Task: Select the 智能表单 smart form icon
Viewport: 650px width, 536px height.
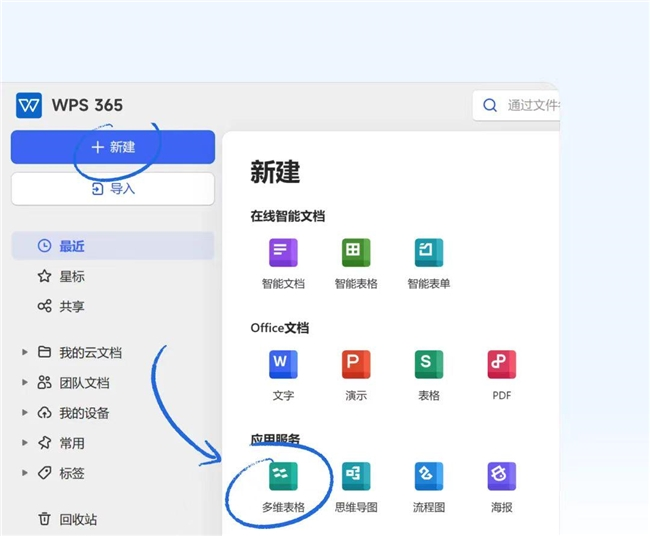Action: click(429, 253)
